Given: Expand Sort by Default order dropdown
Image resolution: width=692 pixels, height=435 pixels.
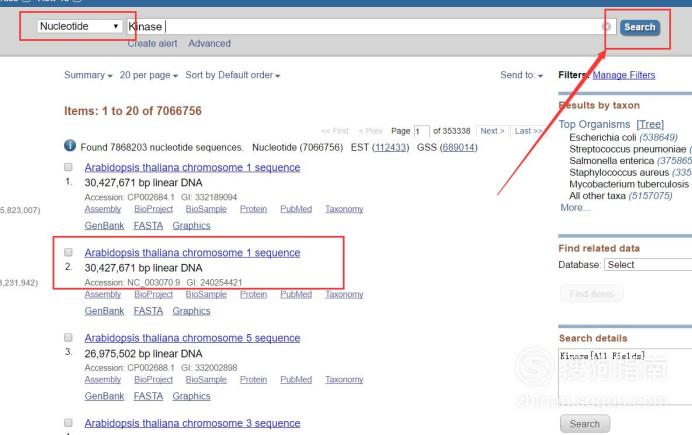Looking at the screenshot, I should click(233, 75).
